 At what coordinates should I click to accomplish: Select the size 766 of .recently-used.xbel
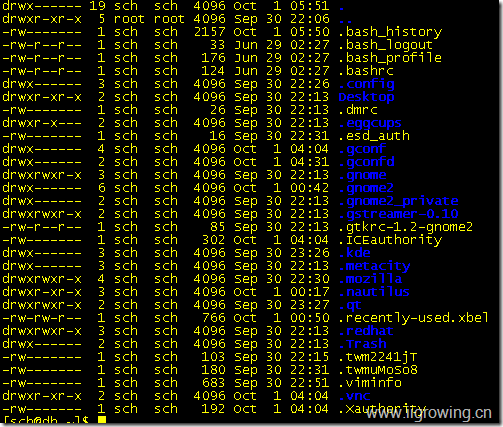(213, 318)
